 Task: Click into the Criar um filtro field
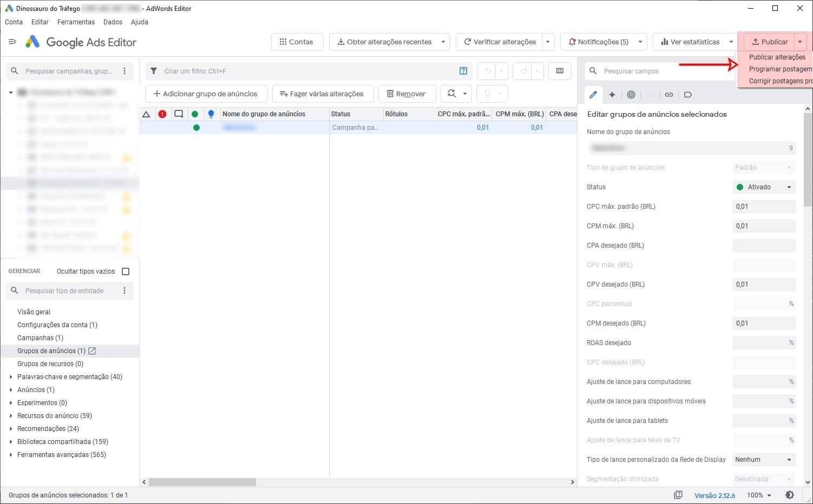tap(309, 71)
